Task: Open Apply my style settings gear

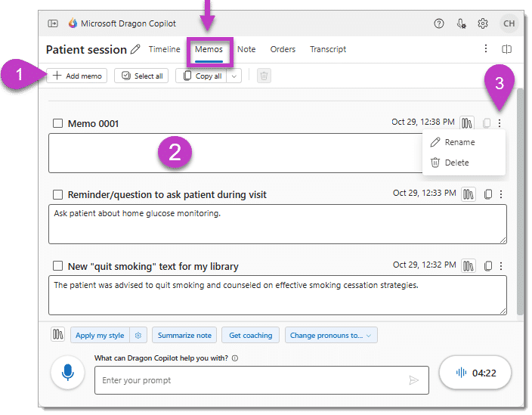Action: click(x=138, y=336)
